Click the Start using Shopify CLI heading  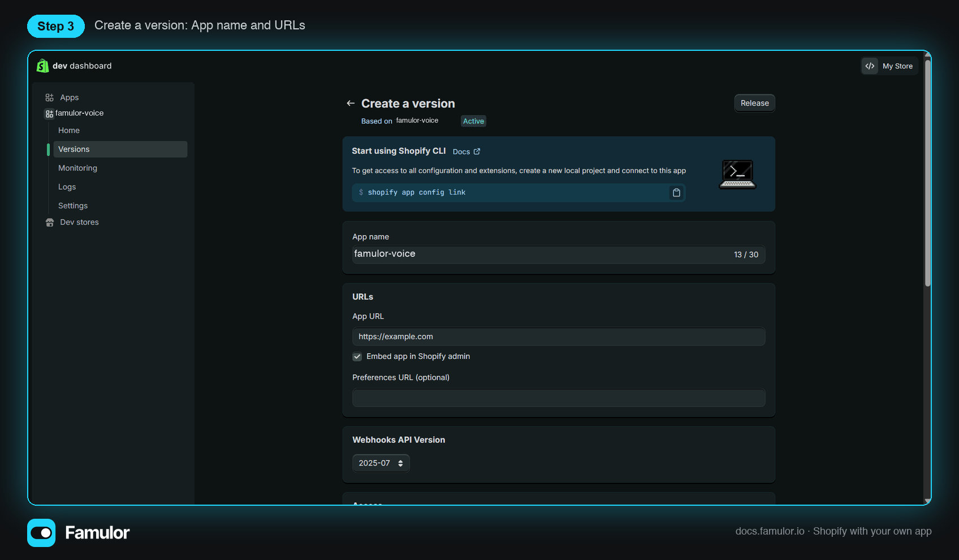click(399, 151)
